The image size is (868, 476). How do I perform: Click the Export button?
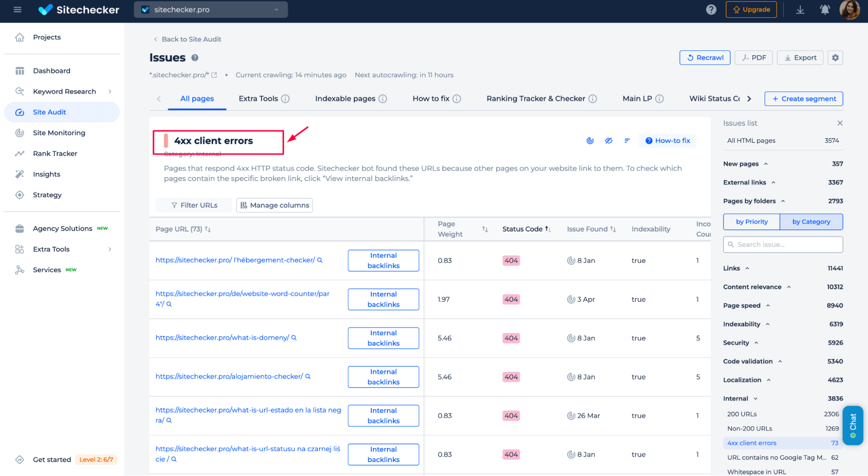800,58
